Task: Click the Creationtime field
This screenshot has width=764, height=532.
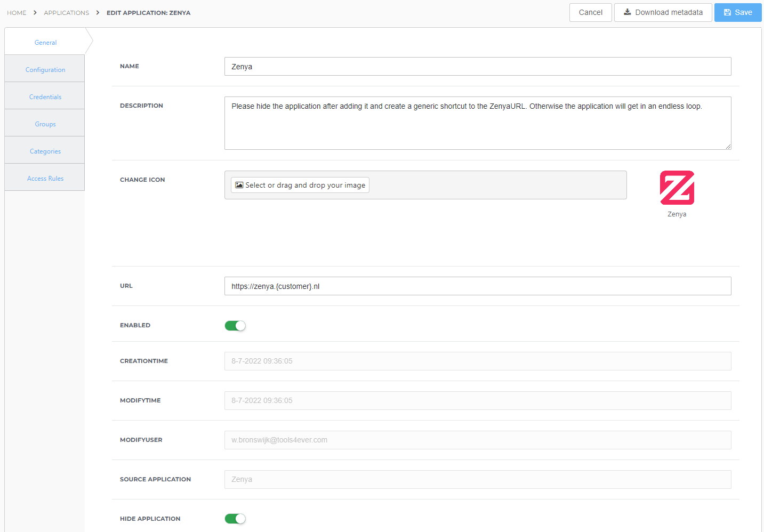Action: [478, 361]
